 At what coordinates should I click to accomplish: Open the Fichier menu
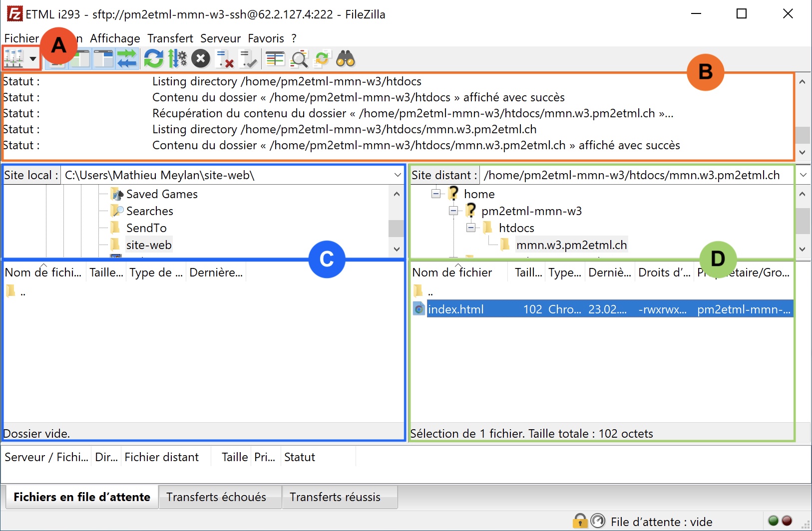point(21,38)
